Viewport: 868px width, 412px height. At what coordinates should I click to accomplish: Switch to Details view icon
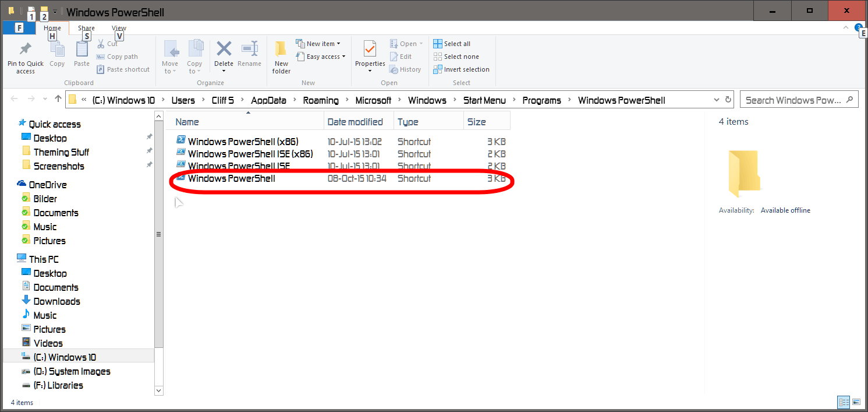844,402
